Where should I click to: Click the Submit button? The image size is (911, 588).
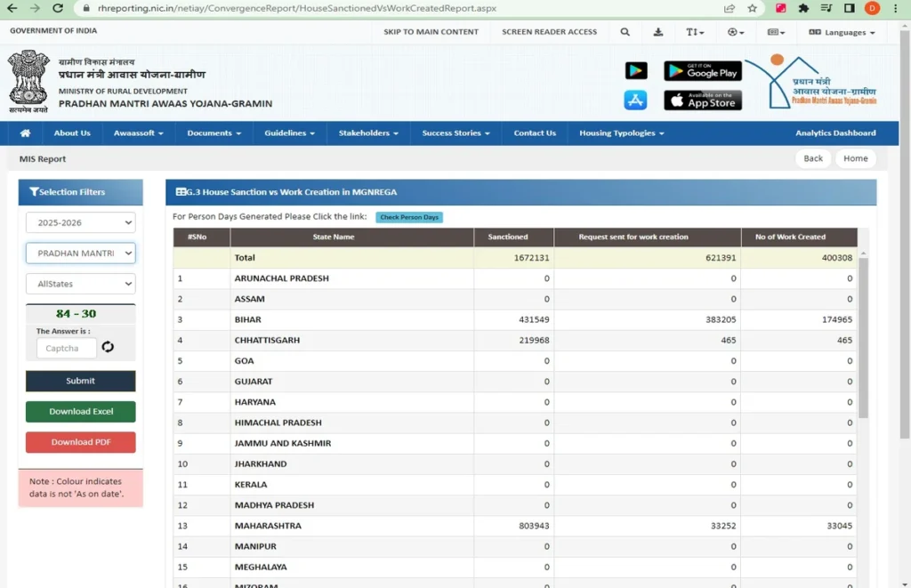tap(81, 381)
